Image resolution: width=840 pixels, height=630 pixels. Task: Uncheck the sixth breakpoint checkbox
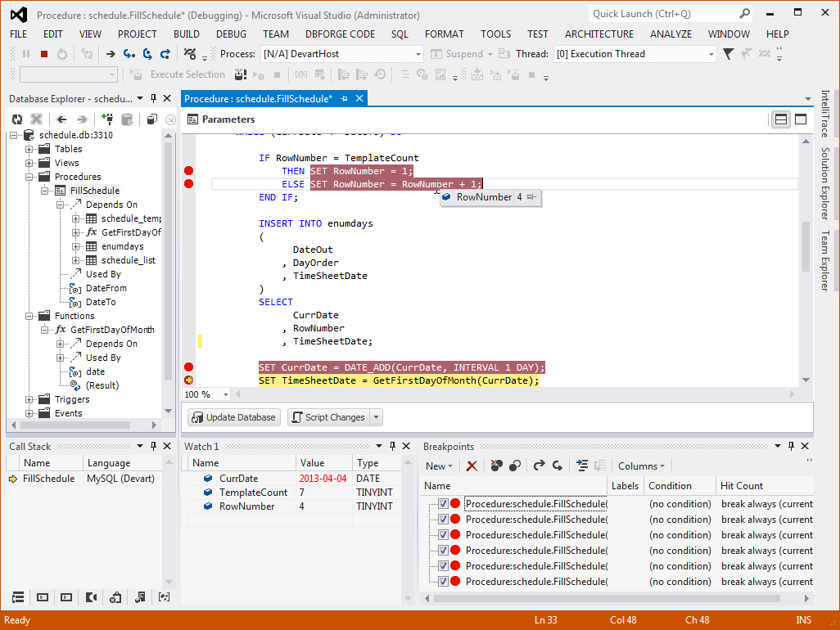click(x=443, y=581)
